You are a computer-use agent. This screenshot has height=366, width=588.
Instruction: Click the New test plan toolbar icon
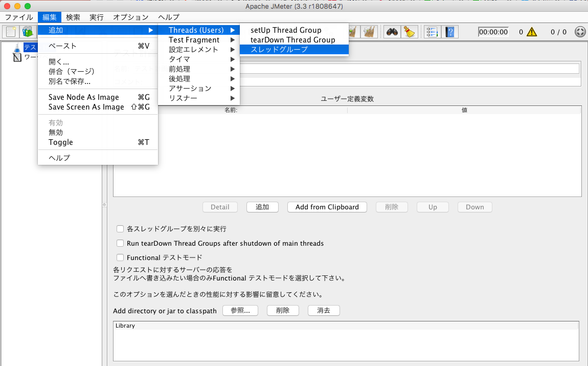point(11,32)
